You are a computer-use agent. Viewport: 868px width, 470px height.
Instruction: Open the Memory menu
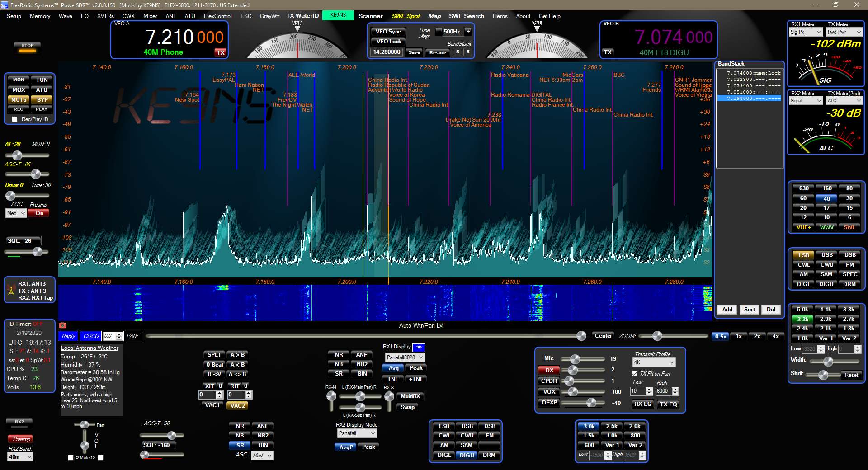click(x=40, y=16)
